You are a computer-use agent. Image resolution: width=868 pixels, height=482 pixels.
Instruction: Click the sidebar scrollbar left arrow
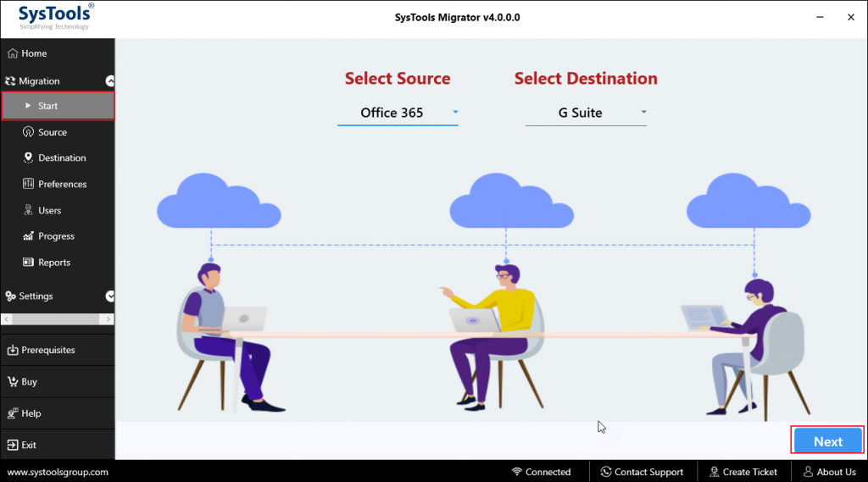[x=7, y=319]
